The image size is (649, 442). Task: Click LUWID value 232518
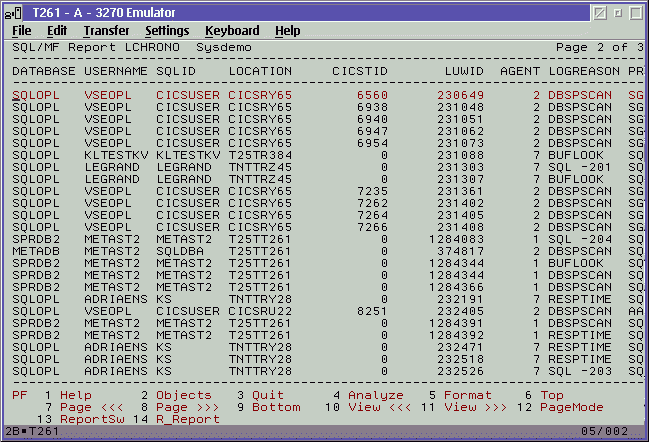[x=460, y=359]
